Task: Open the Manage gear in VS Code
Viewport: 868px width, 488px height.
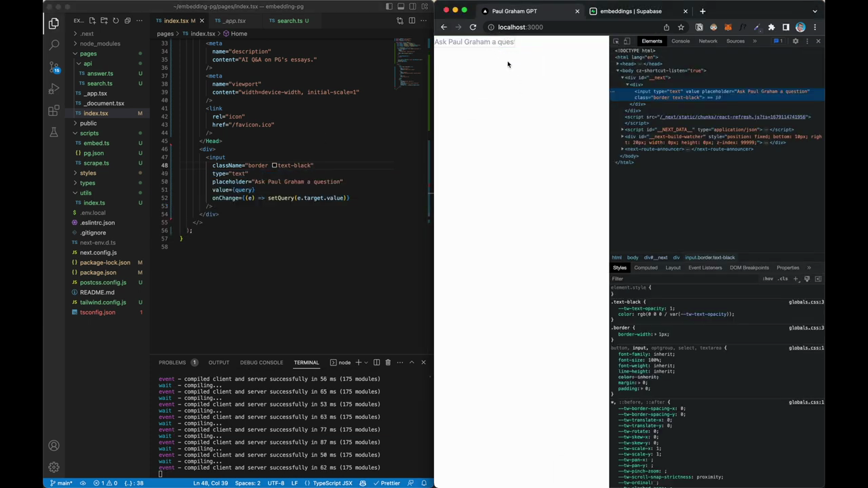Action: pyautogui.click(x=54, y=467)
